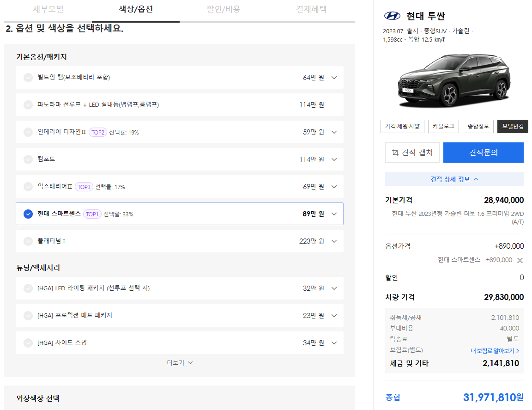Image resolution: width=532 pixels, height=410 pixels.
Task: Open 할인/비용 tab
Action: coord(224,9)
